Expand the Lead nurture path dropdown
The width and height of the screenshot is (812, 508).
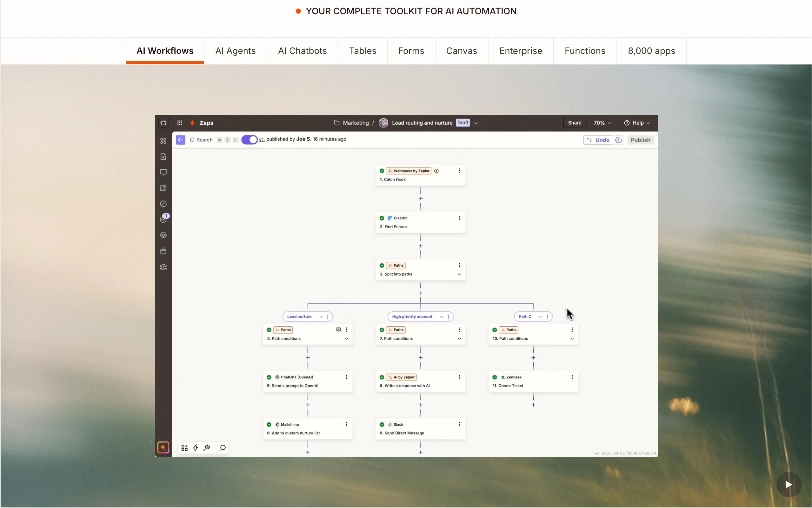tap(321, 316)
